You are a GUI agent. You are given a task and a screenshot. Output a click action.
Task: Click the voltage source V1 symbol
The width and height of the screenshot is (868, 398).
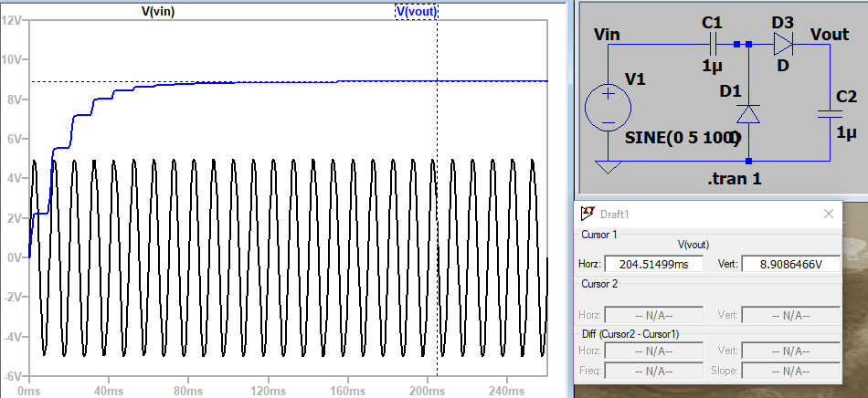point(607,107)
